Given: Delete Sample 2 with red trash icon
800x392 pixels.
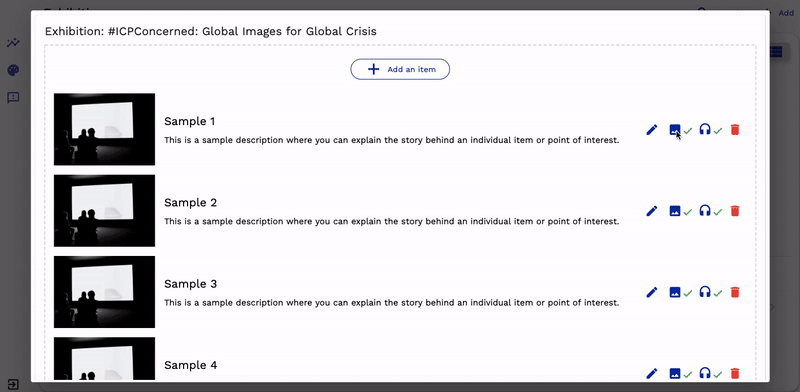Looking at the screenshot, I should pos(735,211).
